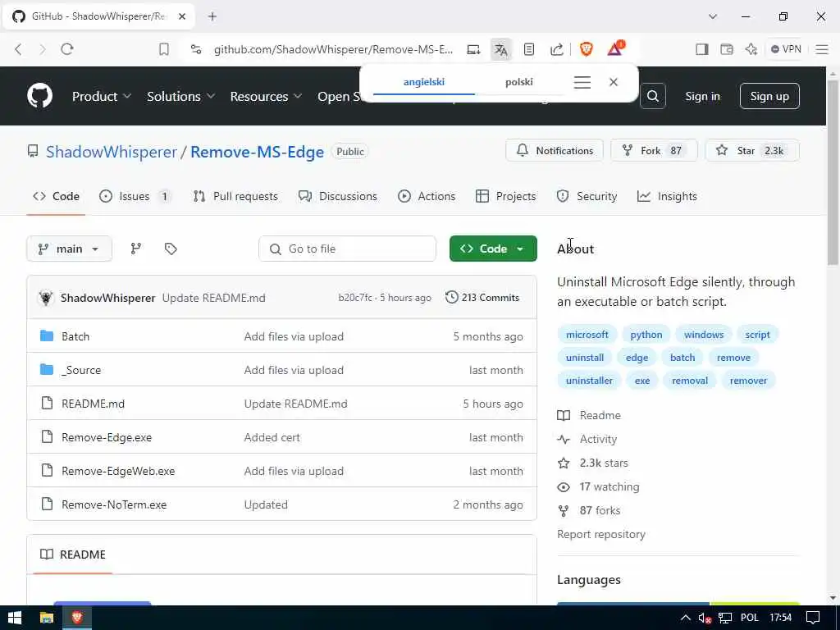Open the Brave Wallet icon
The width and height of the screenshot is (840, 630).
(727, 49)
